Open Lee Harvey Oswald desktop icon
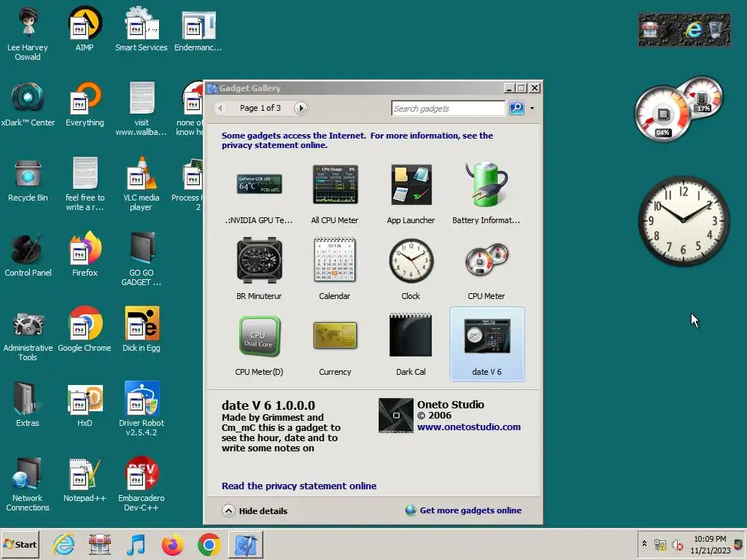Viewport: 747px width, 560px height. click(x=28, y=34)
